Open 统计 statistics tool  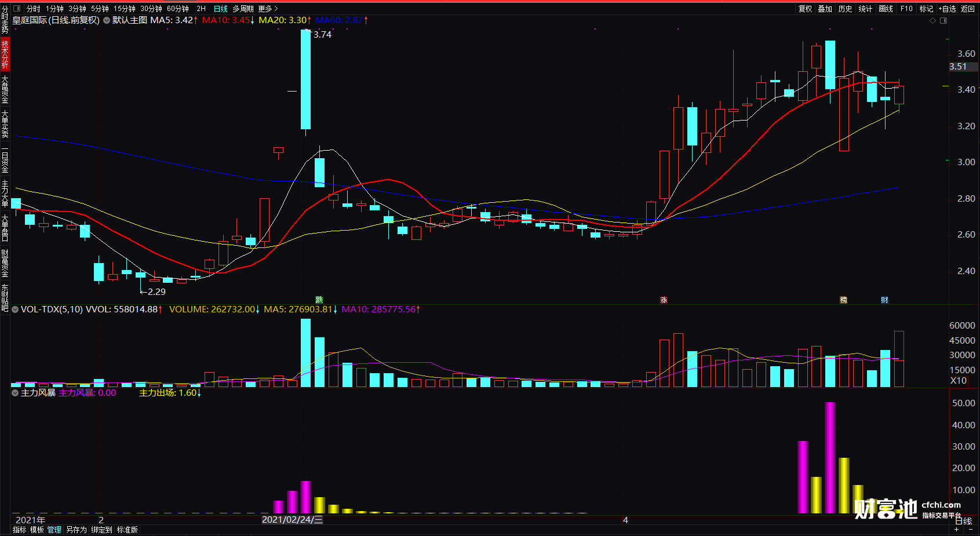click(x=865, y=9)
